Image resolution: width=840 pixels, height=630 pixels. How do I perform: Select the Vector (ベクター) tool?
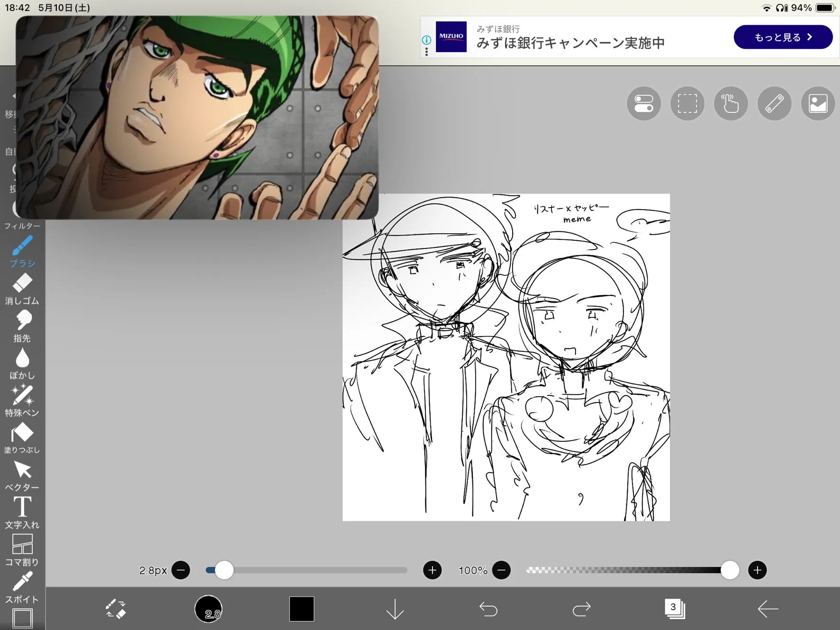coord(22,475)
